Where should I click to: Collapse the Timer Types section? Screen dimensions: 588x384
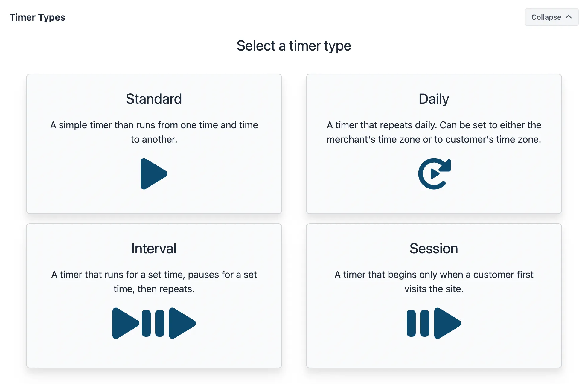click(x=552, y=17)
